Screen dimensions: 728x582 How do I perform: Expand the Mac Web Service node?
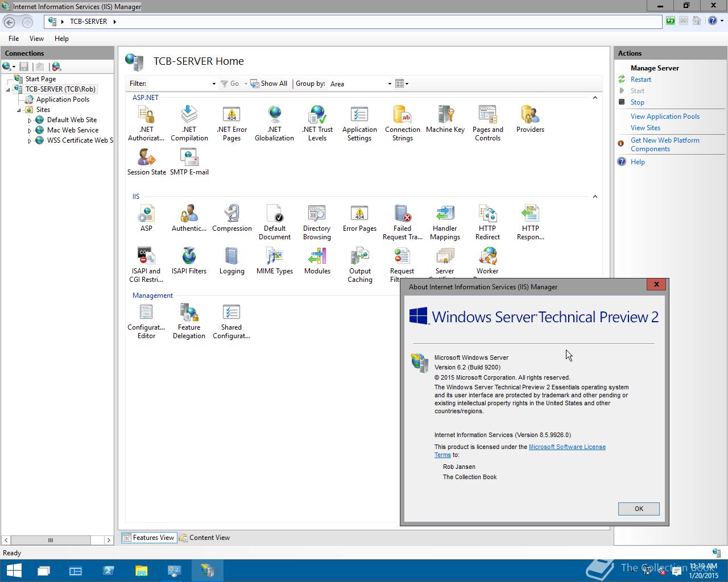click(30, 131)
